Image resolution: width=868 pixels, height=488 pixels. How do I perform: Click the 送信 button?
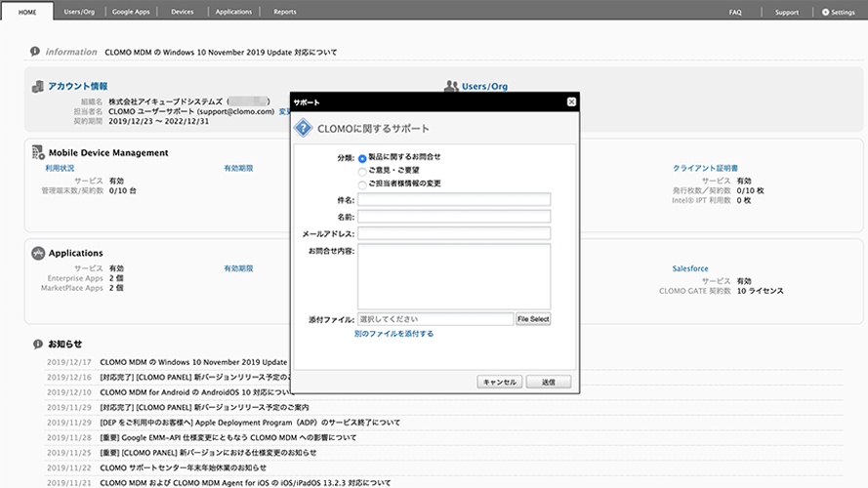click(549, 382)
